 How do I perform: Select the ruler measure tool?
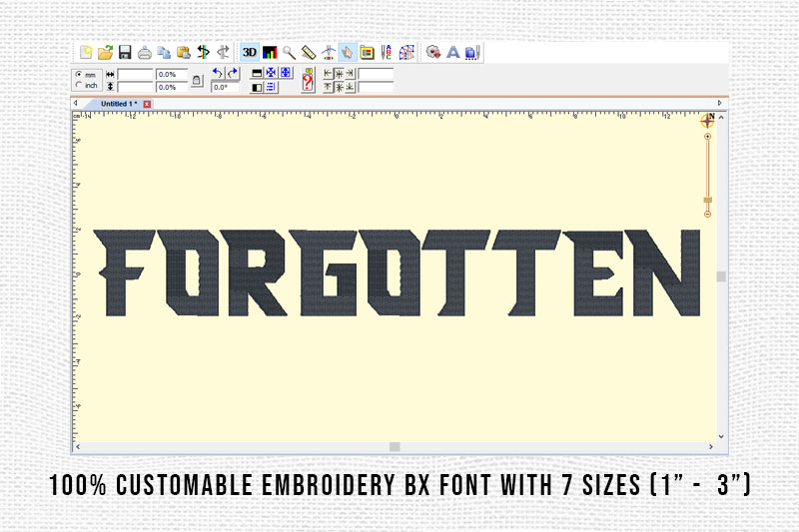tap(309, 53)
